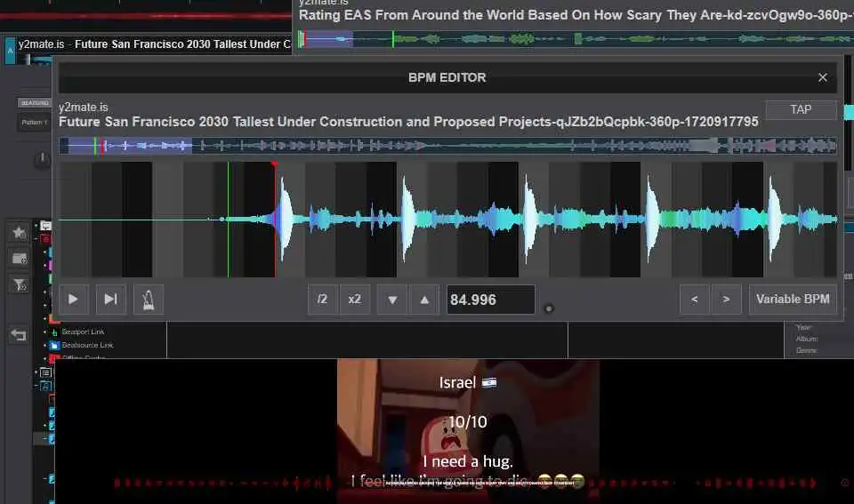Screen dimensions: 854x504
Task: Open the Pattern 1 dropdown on deck A
Action: click(35, 123)
